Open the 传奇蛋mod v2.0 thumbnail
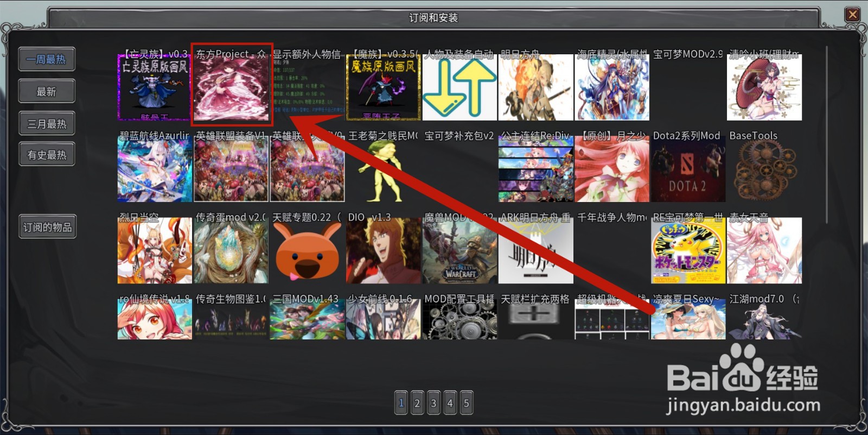868x435 pixels. click(x=231, y=250)
